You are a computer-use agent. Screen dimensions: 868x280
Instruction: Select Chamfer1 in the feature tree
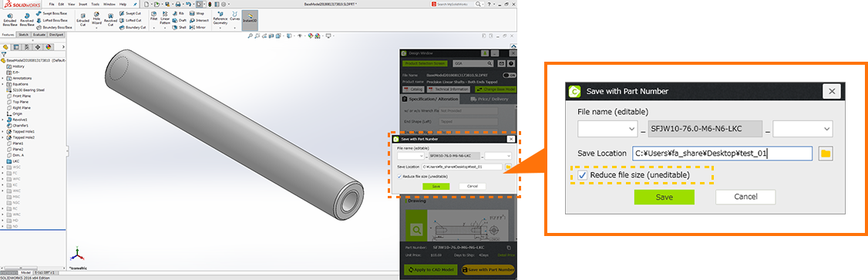click(x=18, y=125)
